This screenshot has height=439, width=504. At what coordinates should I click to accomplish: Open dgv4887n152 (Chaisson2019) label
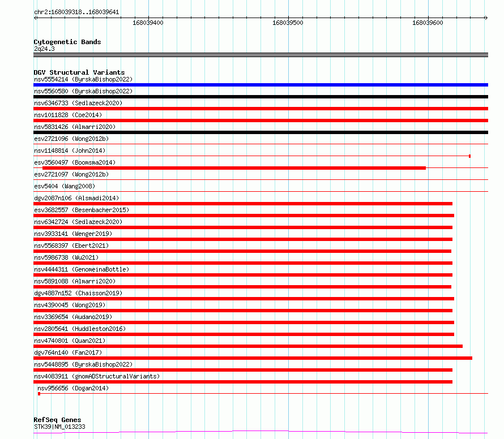tap(78, 293)
